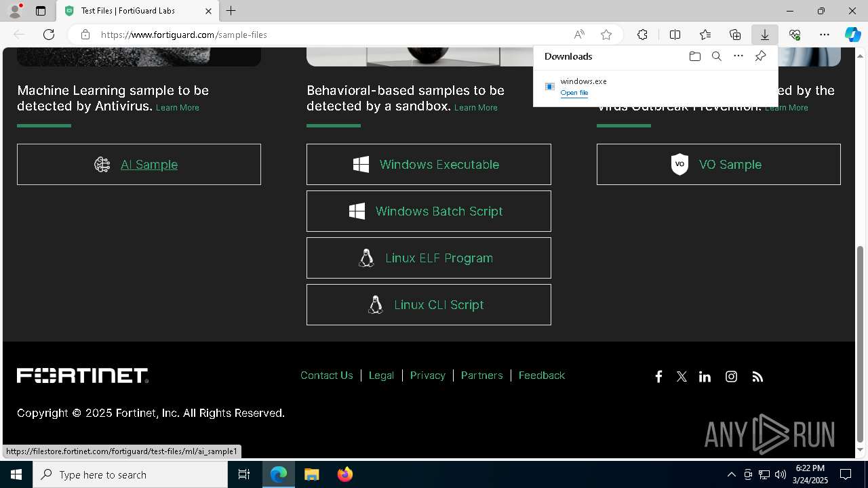
Task: Open the Copilot sidebar icon
Action: tap(852, 35)
